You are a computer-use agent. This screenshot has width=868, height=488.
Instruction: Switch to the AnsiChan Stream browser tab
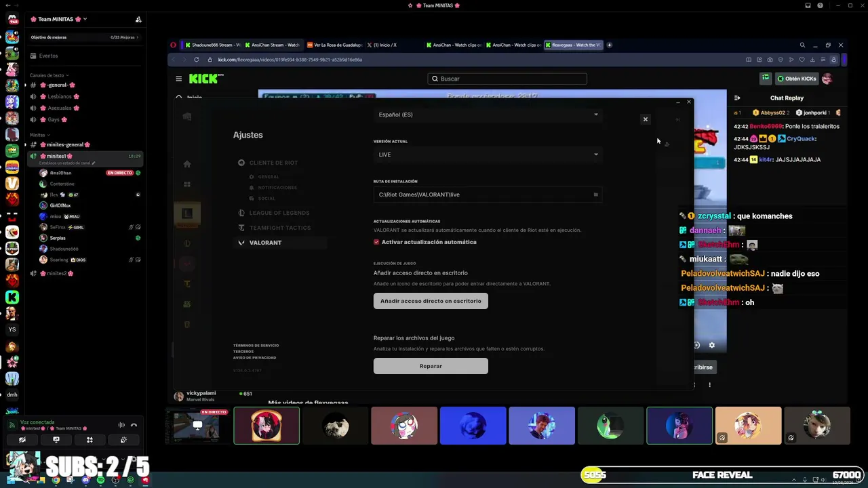point(271,45)
